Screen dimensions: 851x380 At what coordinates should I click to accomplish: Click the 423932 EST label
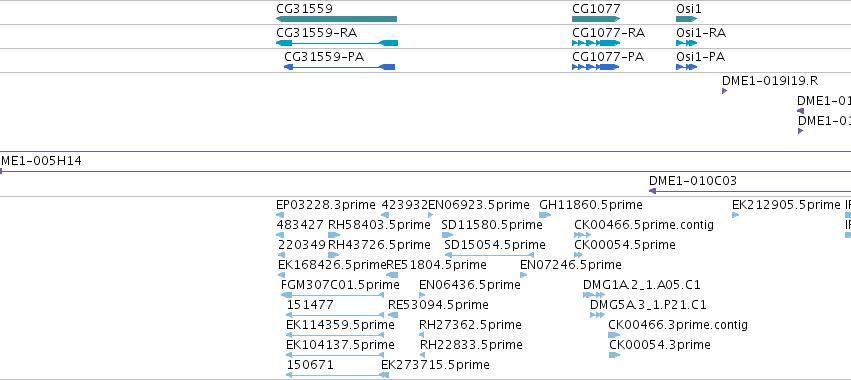pos(405,205)
